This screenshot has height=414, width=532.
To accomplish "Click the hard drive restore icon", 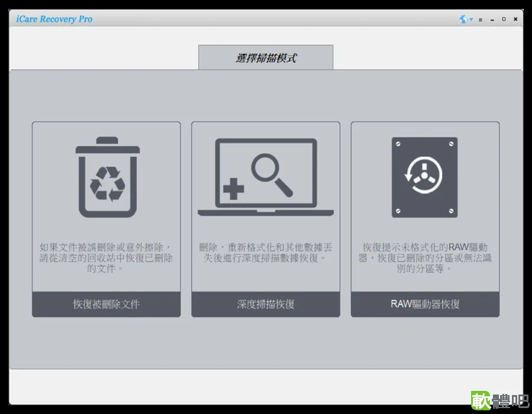I will [424, 177].
